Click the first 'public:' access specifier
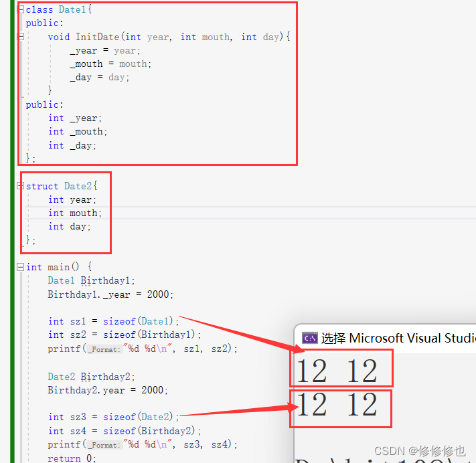476x463 pixels. [45, 23]
